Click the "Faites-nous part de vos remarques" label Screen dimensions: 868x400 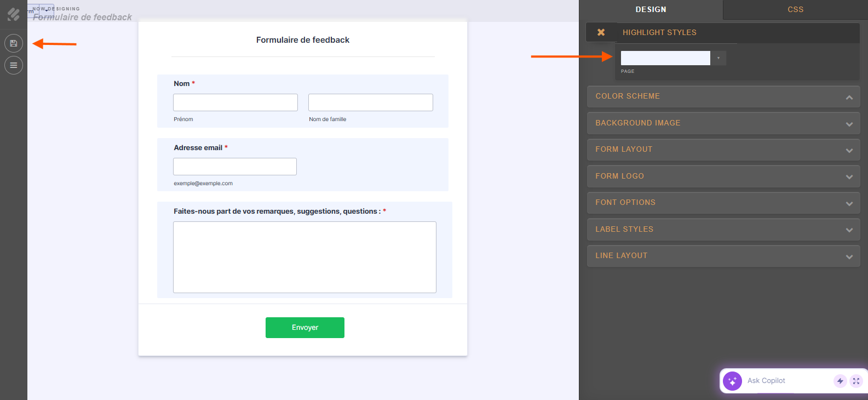[x=277, y=212]
